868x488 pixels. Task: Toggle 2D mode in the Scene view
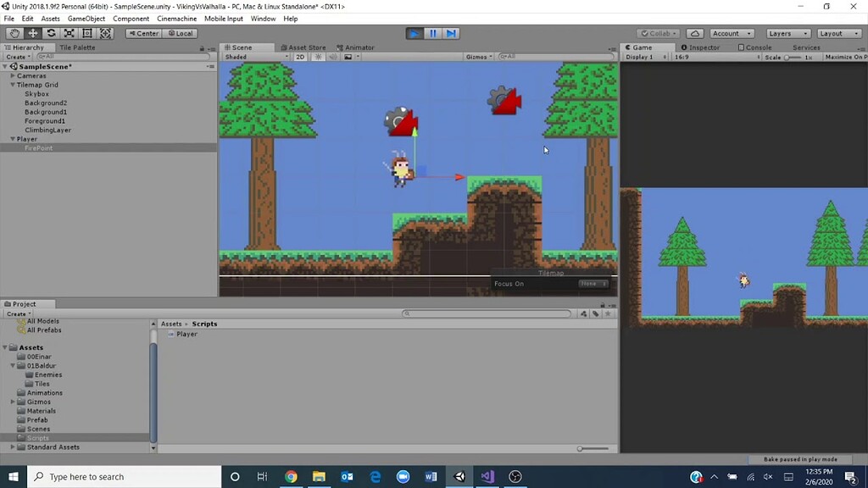(x=303, y=57)
